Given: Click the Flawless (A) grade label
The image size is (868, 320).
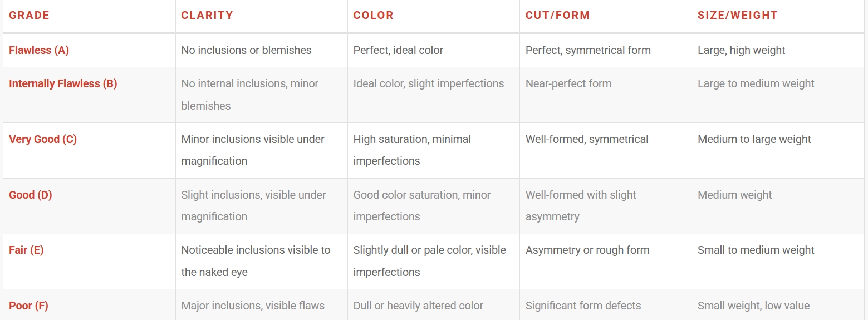Looking at the screenshot, I should [39, 50].
